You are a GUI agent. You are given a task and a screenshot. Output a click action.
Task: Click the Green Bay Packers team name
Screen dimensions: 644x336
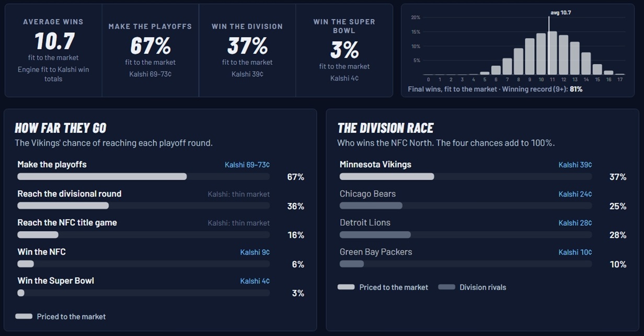[376, 252]
